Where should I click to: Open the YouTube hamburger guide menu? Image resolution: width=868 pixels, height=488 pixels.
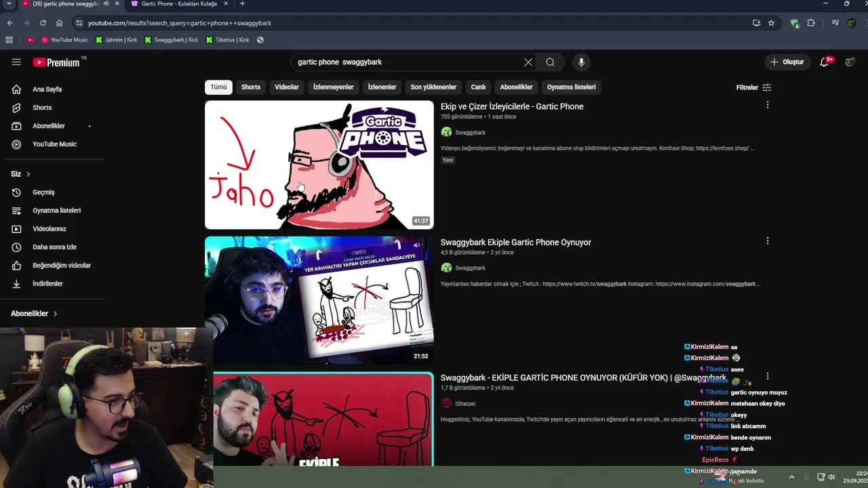click(x=16, y=62)
